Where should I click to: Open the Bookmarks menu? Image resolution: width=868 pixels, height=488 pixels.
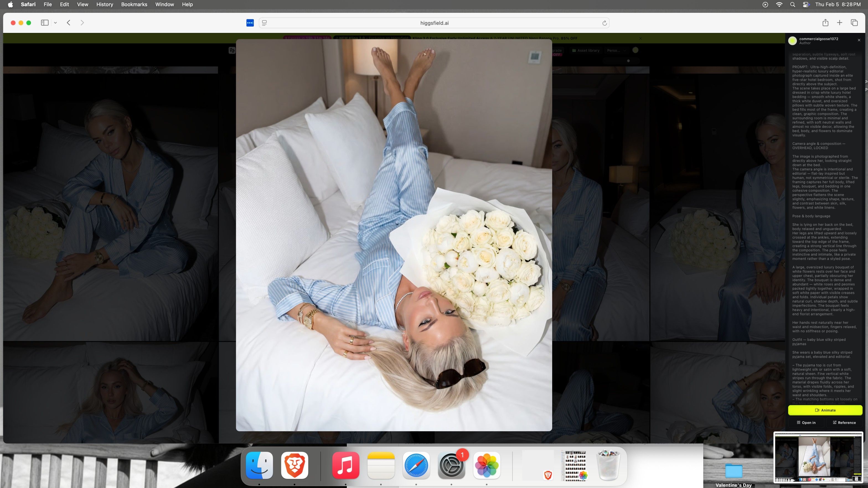pyautogui.click(x=134, y=4)
